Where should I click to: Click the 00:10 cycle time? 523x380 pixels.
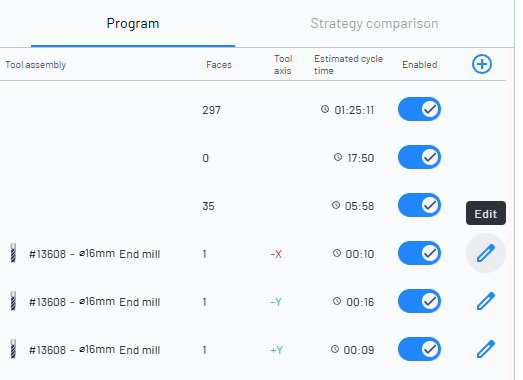(360, 254)
